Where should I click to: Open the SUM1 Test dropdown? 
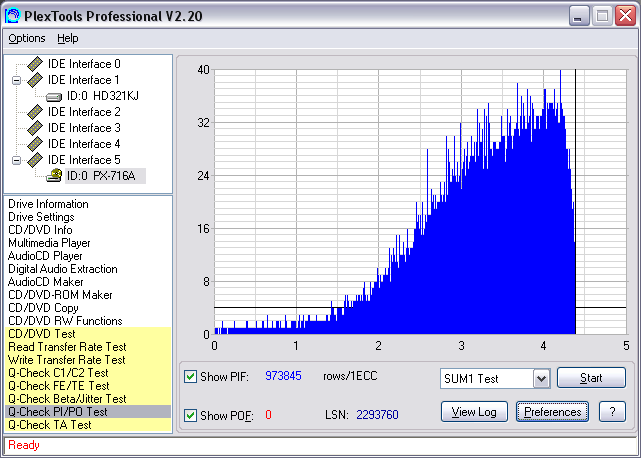coord(541,379)
